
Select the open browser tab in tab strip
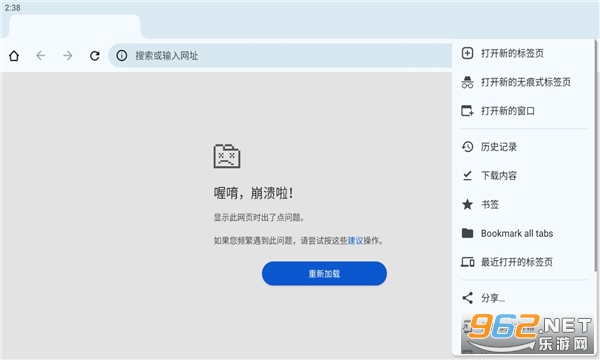click(75, 27)
